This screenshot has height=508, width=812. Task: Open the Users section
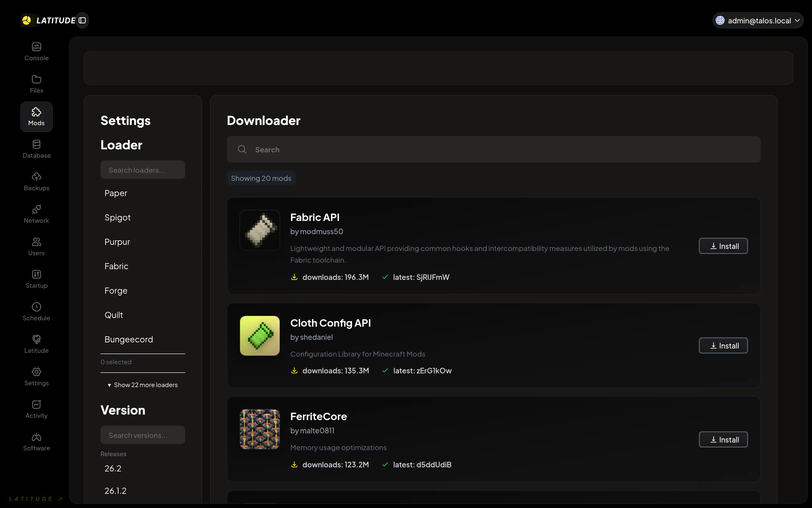[x=36, y=247]
